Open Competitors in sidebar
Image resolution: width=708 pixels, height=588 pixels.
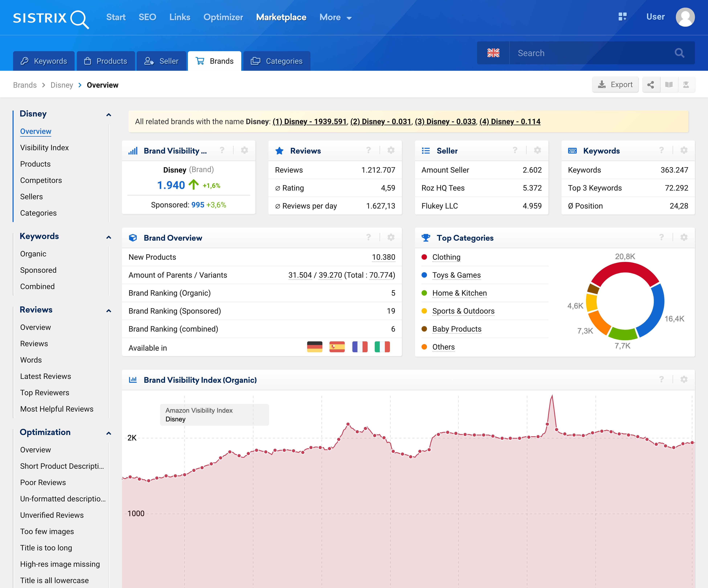(41, 180)
